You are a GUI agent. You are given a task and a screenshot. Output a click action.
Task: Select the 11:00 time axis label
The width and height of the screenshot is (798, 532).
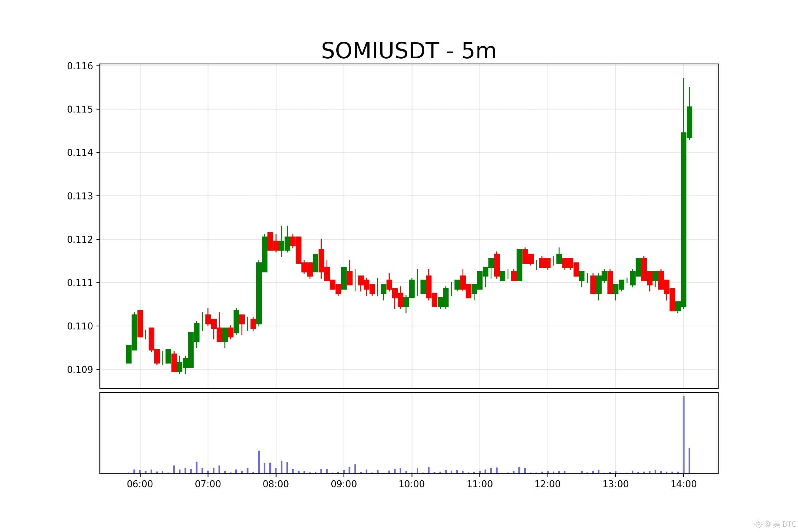pyautogui.click(x=480, y=484)
